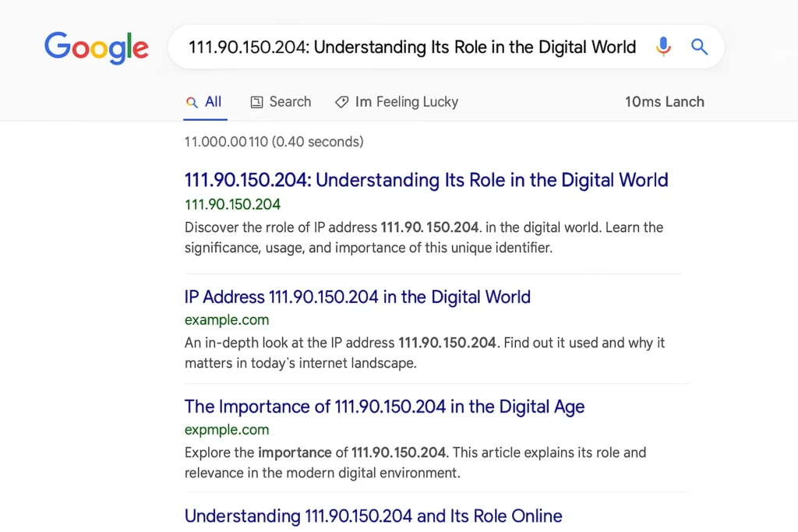Viewport: 798px width, 532px height.
Task: Click the page icon next to Search tab
Action: click(257, 101)
